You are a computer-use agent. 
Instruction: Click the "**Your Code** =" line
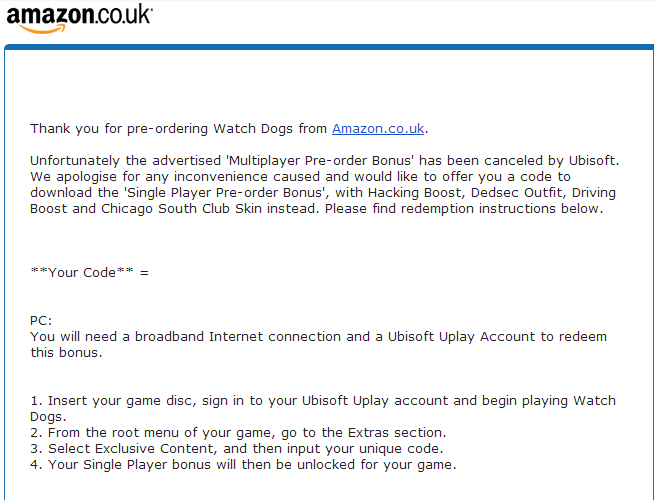tap(89, 272)
